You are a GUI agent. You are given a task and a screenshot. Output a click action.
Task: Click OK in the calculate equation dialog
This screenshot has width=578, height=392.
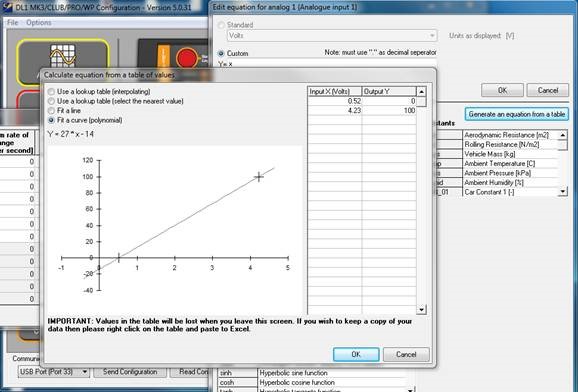356,354
